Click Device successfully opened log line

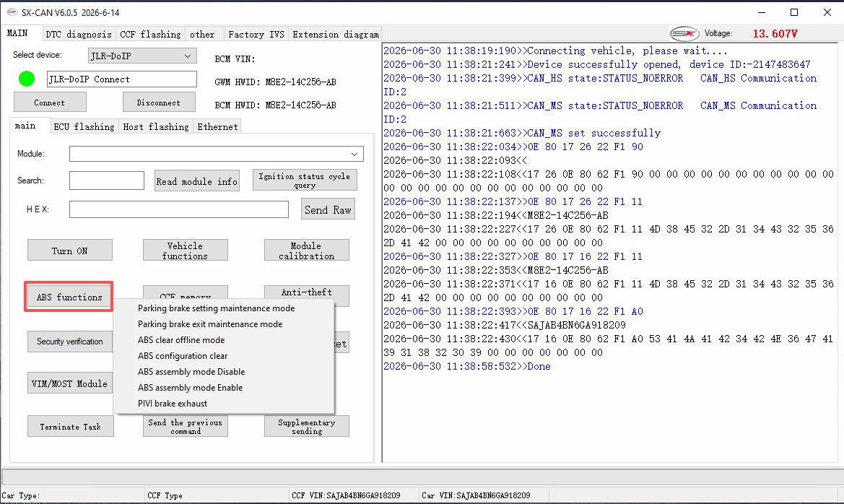click(x=597, y=64)
